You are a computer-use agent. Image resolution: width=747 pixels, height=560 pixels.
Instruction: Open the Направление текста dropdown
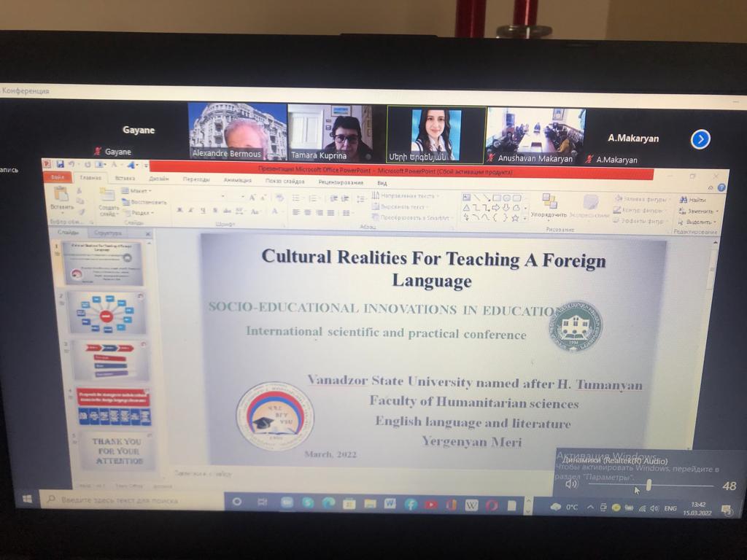point(406,195)
